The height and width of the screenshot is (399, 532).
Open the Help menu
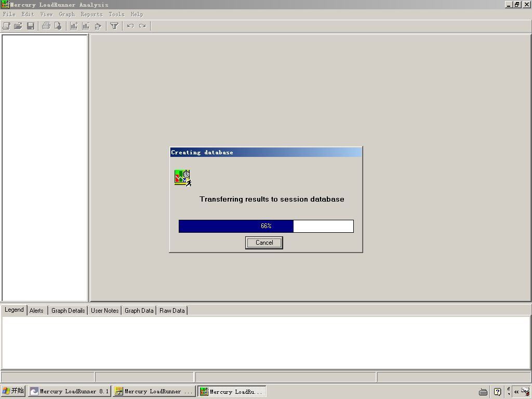(137, 14)
